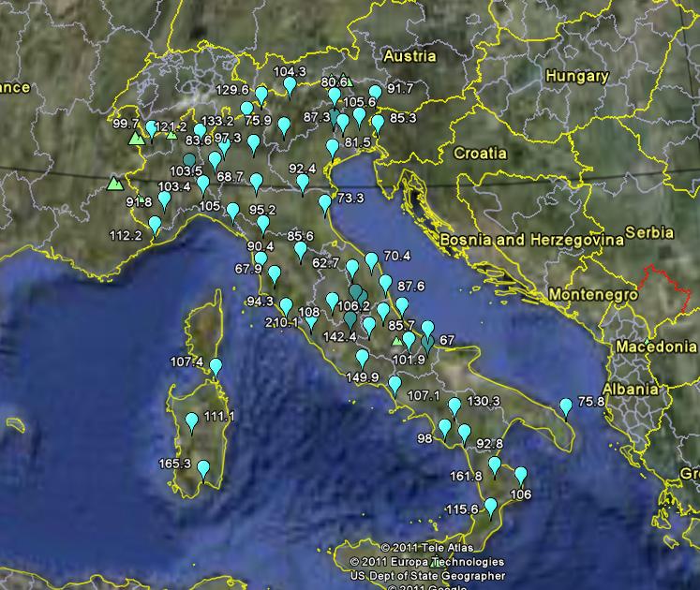The width and height of the screenshot is (700, 590).
Task: Select the Croatia country label
Action: click(x=480, y=154)
